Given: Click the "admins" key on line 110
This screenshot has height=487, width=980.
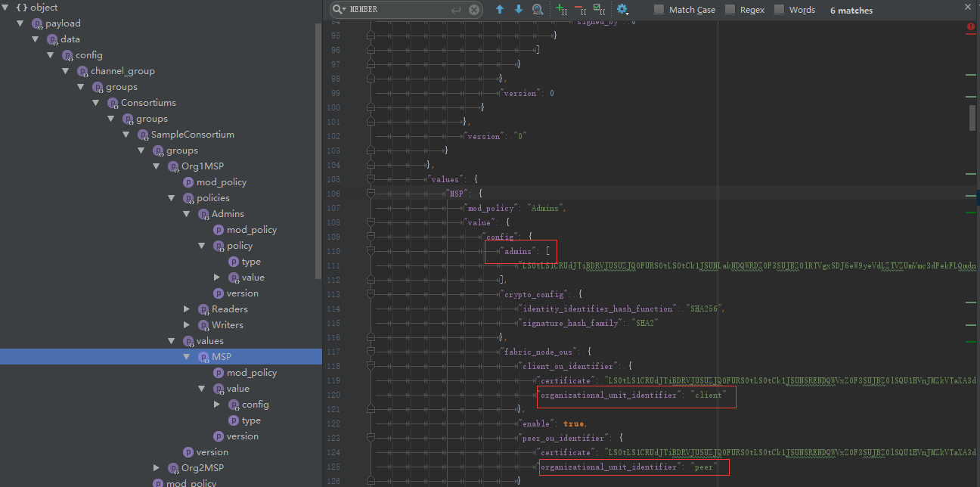Looking at the screenshot, I should (519, 251).
